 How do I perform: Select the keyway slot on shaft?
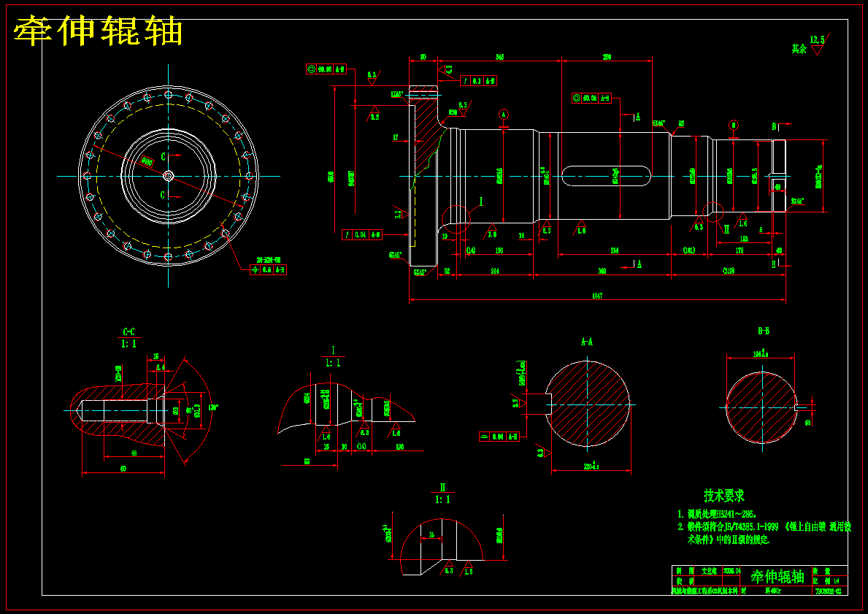[x=606, y=176]
